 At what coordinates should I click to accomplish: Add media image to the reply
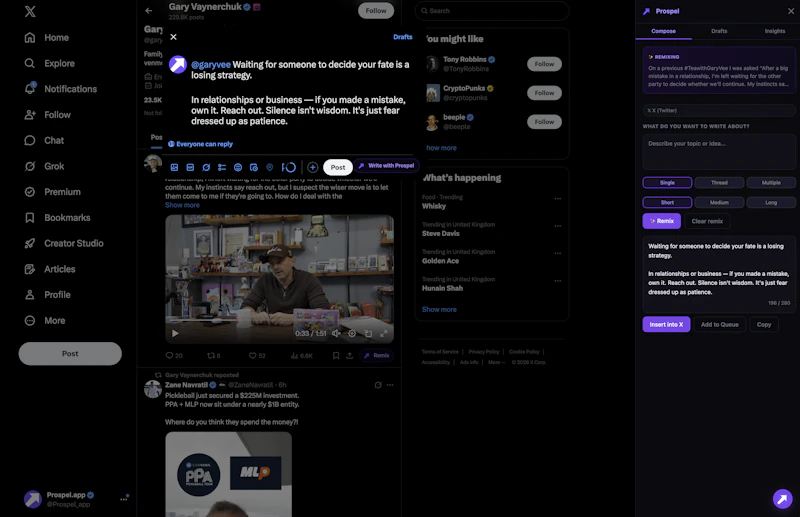click(174, 167)
